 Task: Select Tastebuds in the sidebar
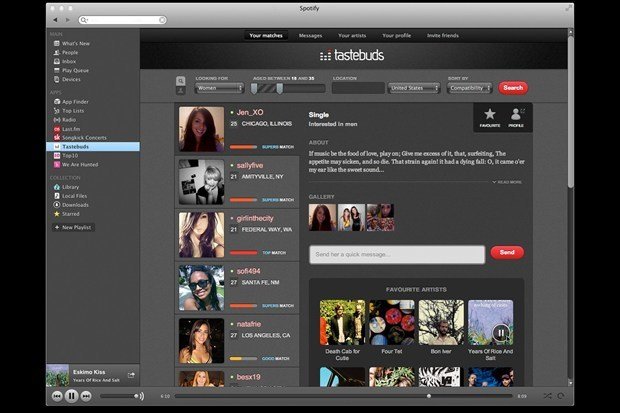tap(93, 146)
